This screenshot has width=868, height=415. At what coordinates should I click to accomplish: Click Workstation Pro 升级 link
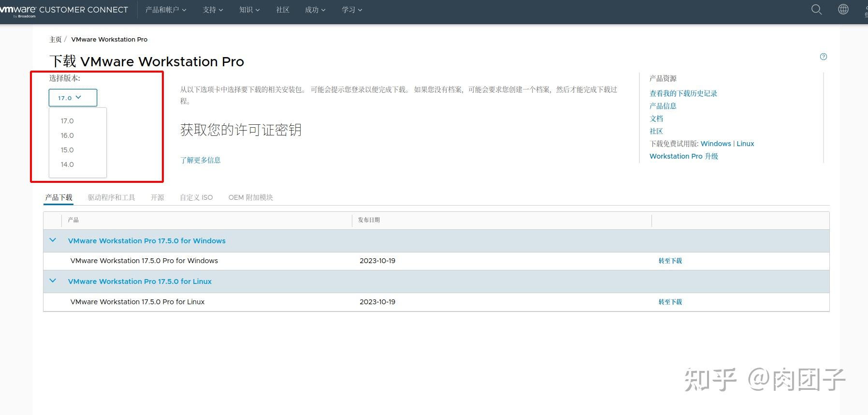click(684, 156)
